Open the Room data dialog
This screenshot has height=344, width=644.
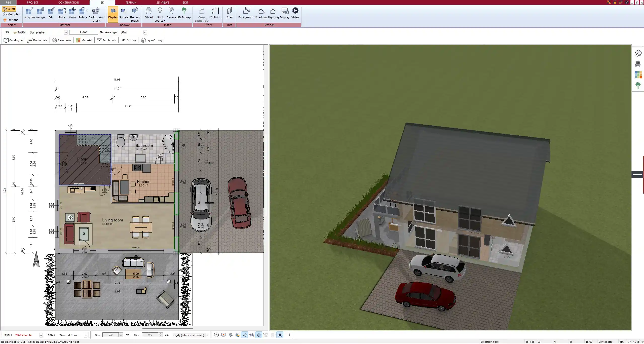[x=37, y=40]
